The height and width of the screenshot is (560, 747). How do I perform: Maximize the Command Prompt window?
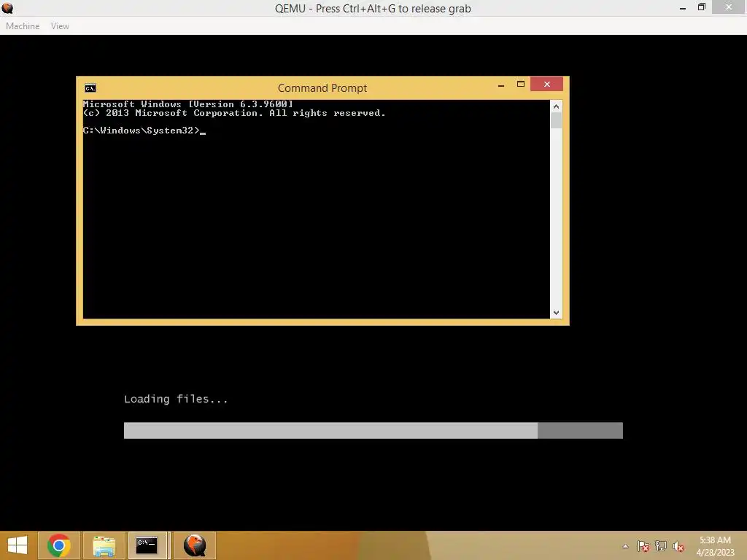(x=521, y=85)
